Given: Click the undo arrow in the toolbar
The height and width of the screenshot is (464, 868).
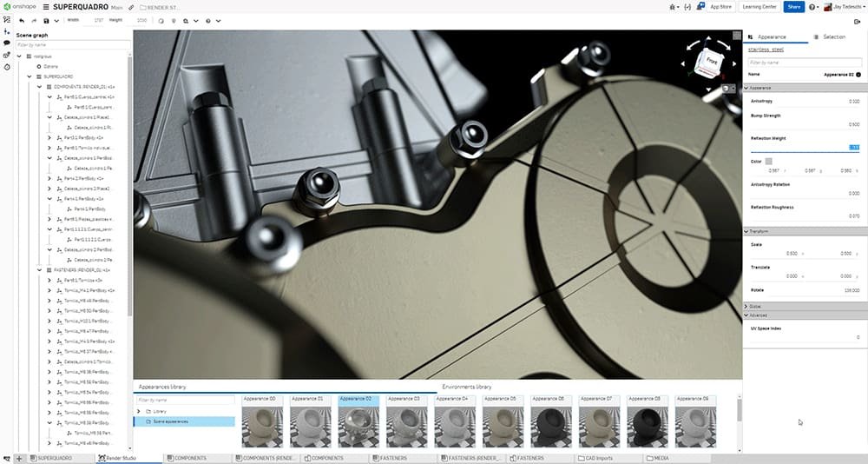Looking at the screenshot, I should 22,20.
